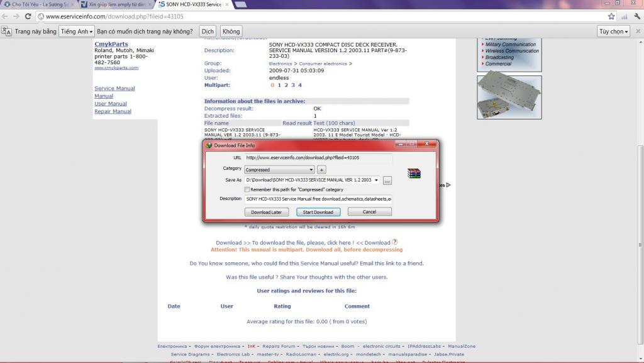
Task: Open multipart file number 3
Action: [x=293, y=85]
